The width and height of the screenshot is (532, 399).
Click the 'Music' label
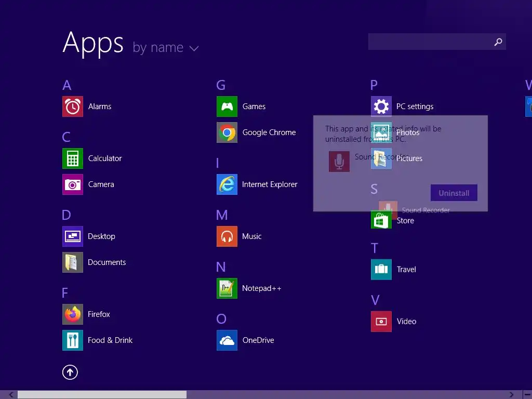tap(252, 236)
